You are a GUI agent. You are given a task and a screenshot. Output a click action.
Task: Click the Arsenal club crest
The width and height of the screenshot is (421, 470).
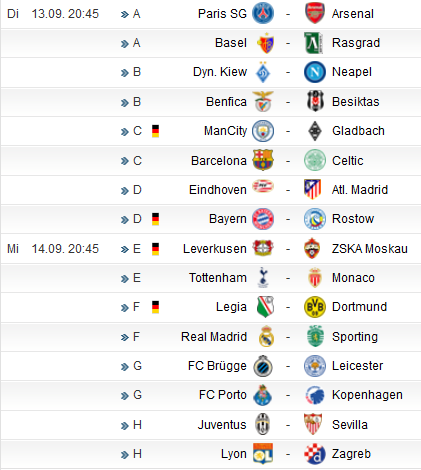(x=315, y=14)
